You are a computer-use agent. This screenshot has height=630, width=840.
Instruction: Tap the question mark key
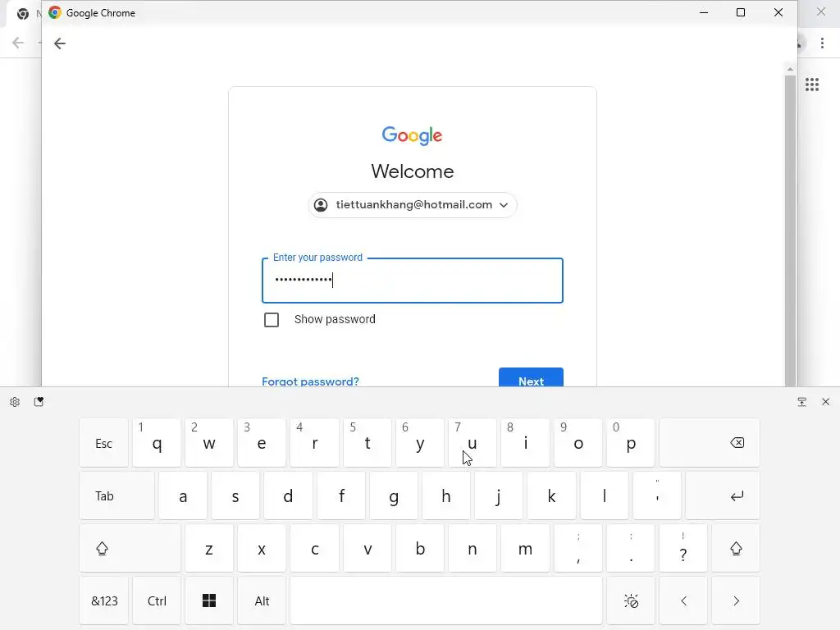(683, 548)
